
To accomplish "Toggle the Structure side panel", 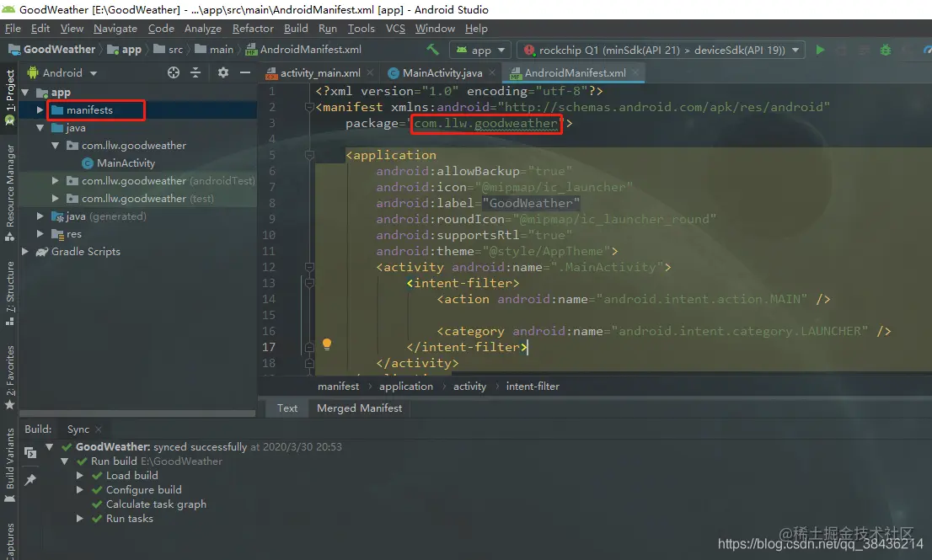I will [x=10, y=293].
